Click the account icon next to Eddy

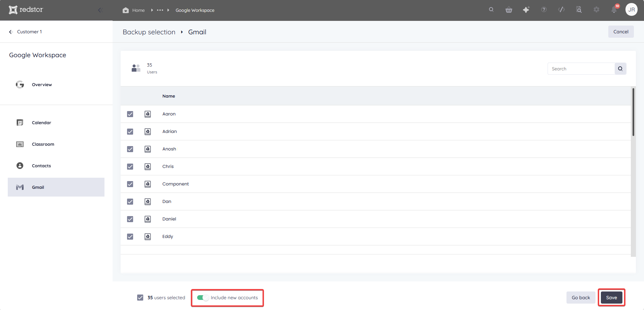tap(148, 237)
